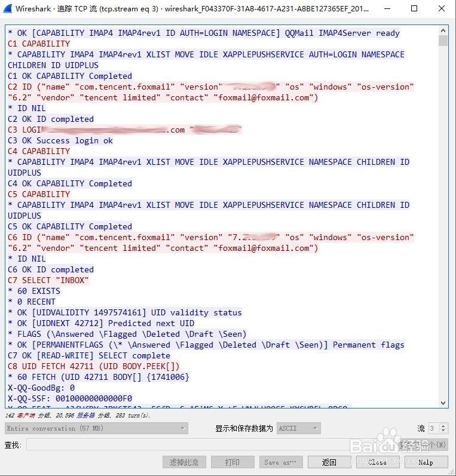Click the line 'C1 CAPABILITY'
The image size is (456, 476).
[39, 44]
